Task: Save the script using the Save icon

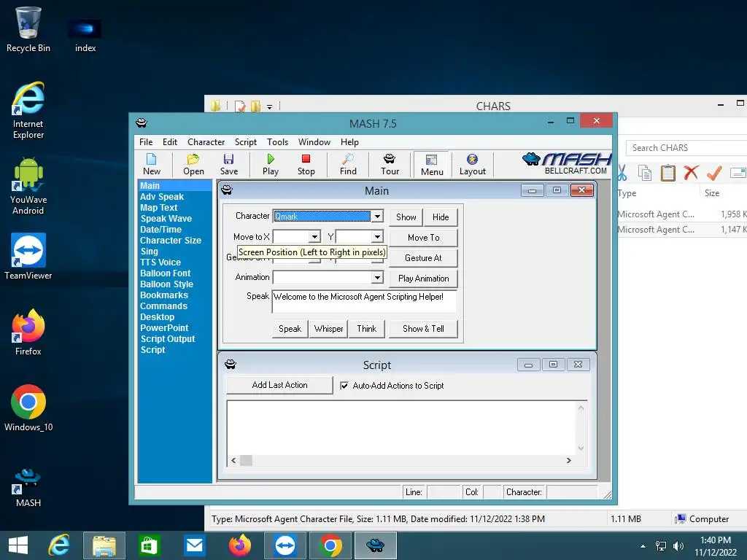Action: click(228, 164)
